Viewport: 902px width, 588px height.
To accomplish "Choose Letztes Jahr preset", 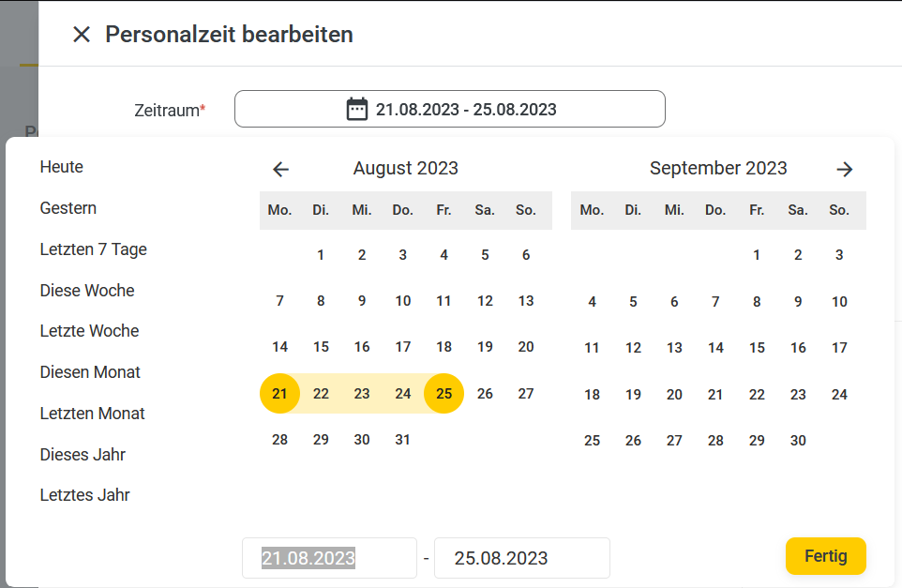I will (84, 495).
